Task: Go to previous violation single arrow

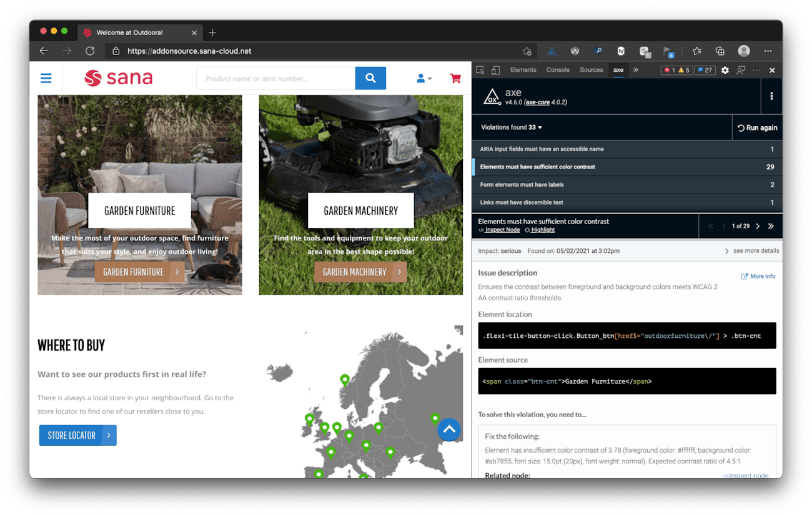Action: [x=724, y=226]
